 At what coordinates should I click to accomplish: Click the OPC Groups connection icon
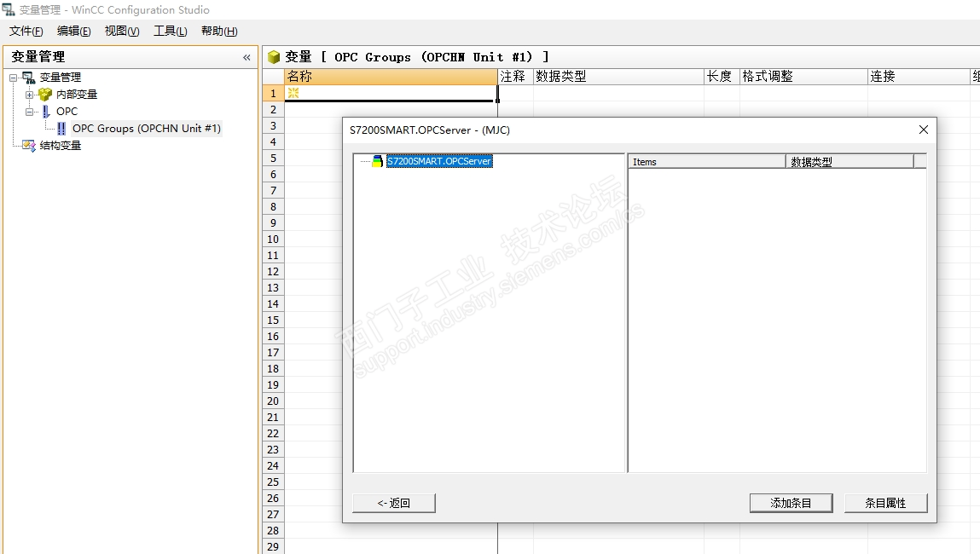(61, 129)
